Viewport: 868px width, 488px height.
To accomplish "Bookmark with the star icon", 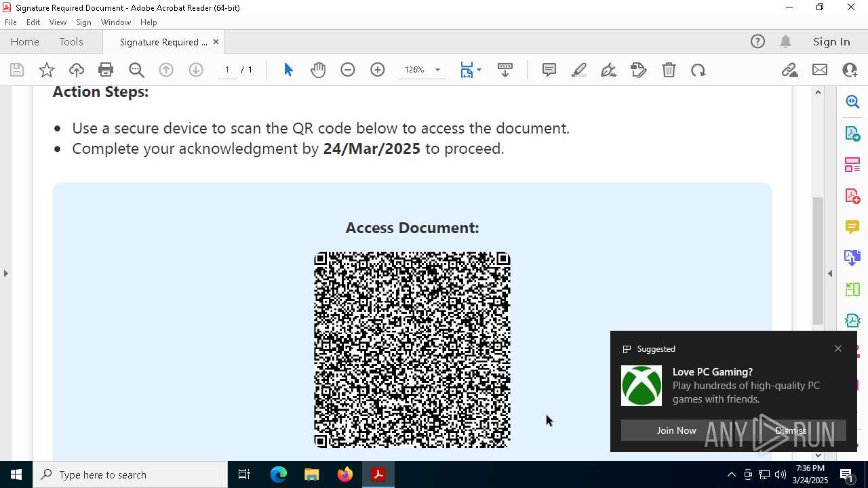I will click(x=47, y=70).
